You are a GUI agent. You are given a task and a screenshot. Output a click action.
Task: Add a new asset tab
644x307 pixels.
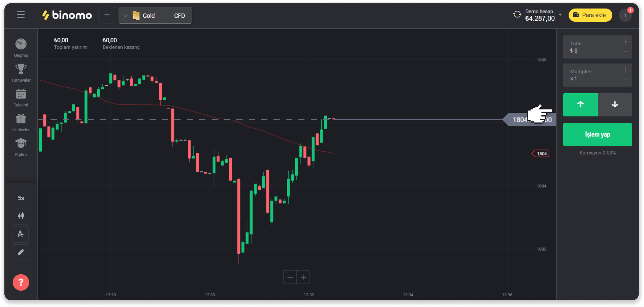(107, 15)
